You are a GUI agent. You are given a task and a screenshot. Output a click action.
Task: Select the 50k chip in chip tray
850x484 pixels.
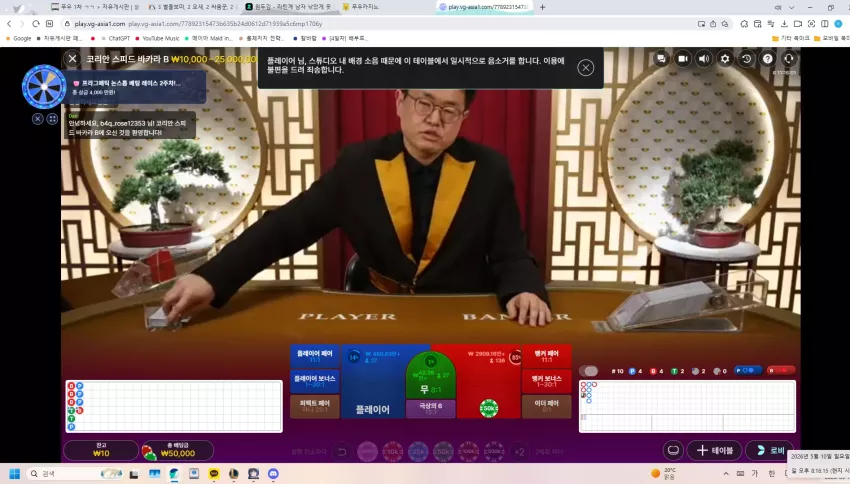443,451
